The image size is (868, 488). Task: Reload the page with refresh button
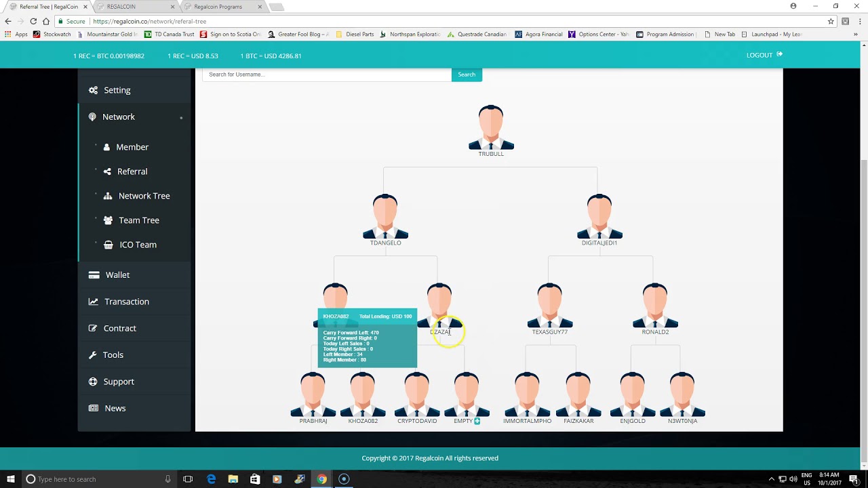pyautogui.click(x=33, y=21)
